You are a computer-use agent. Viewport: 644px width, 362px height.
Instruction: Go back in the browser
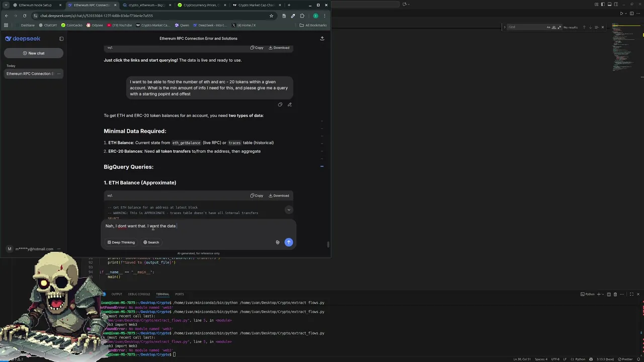[7, 16]
